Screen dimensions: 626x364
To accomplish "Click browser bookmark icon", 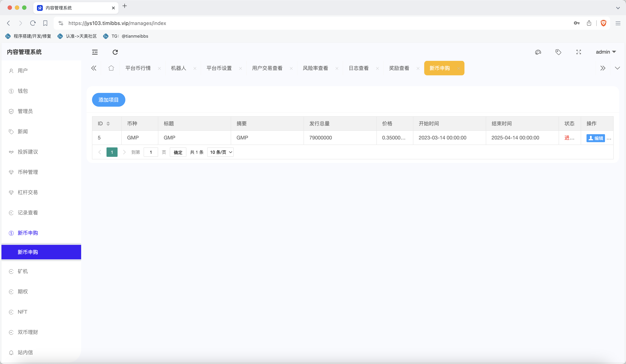I will (45, 23).
